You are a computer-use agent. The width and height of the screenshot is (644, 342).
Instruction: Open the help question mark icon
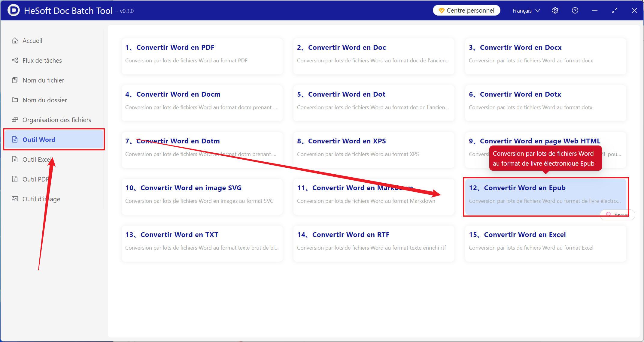click(575, 10)
